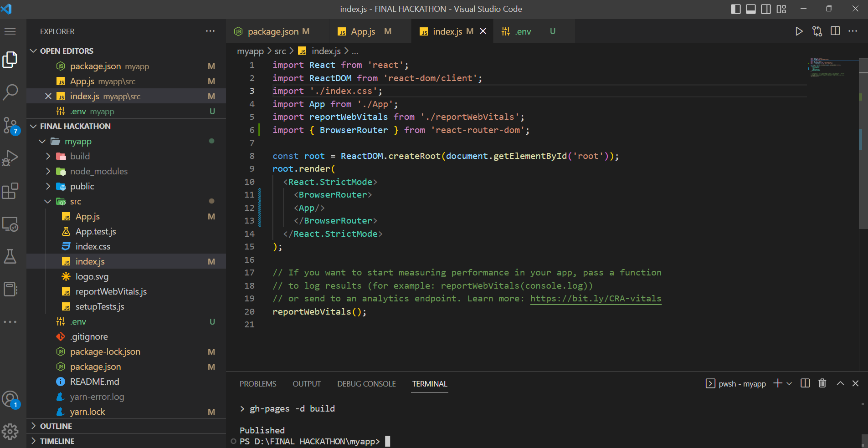Screen dimensions: 868x448
Task: Open Source Control view with 7 changes
Action: (x=10, y=125)
